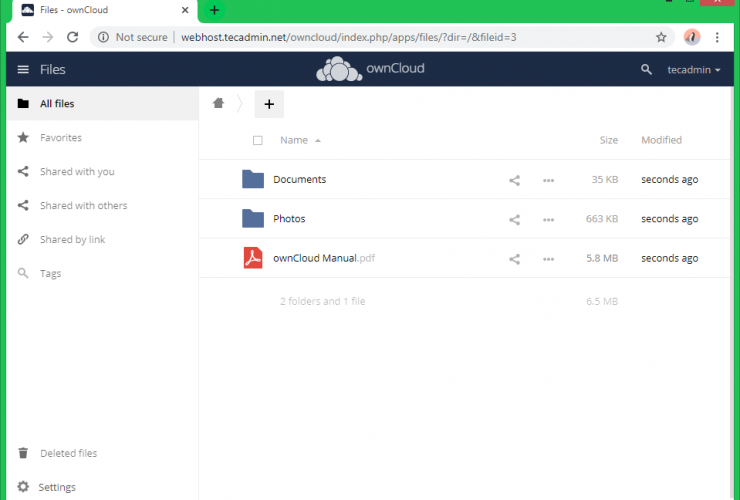Screen dimensions: 740x500
Task: Open the hamburger apps menu beside Files
Action: pos(23,70)
